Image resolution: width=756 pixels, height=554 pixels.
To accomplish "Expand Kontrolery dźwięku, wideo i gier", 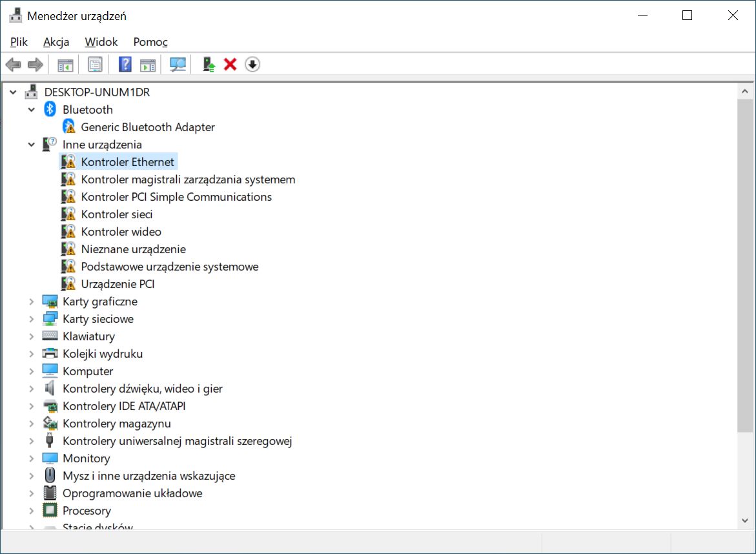I will click(32, 388).
